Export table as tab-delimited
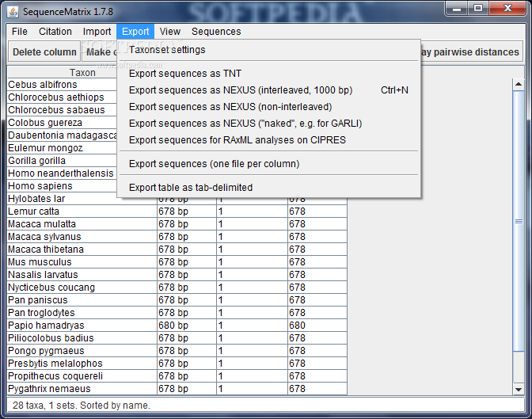This screenshot has height=419, width=532. [x=268, y=188]
